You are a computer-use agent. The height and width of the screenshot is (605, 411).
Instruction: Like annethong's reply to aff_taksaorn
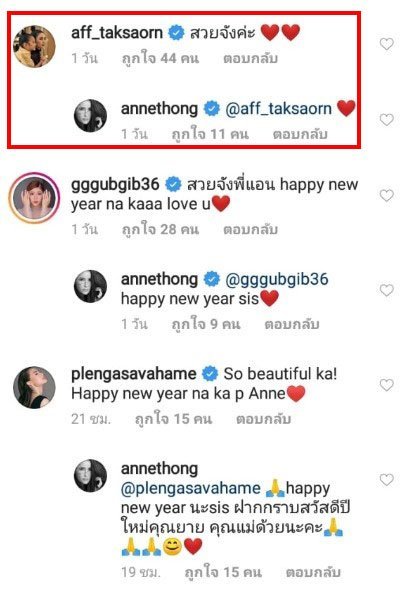386,120
